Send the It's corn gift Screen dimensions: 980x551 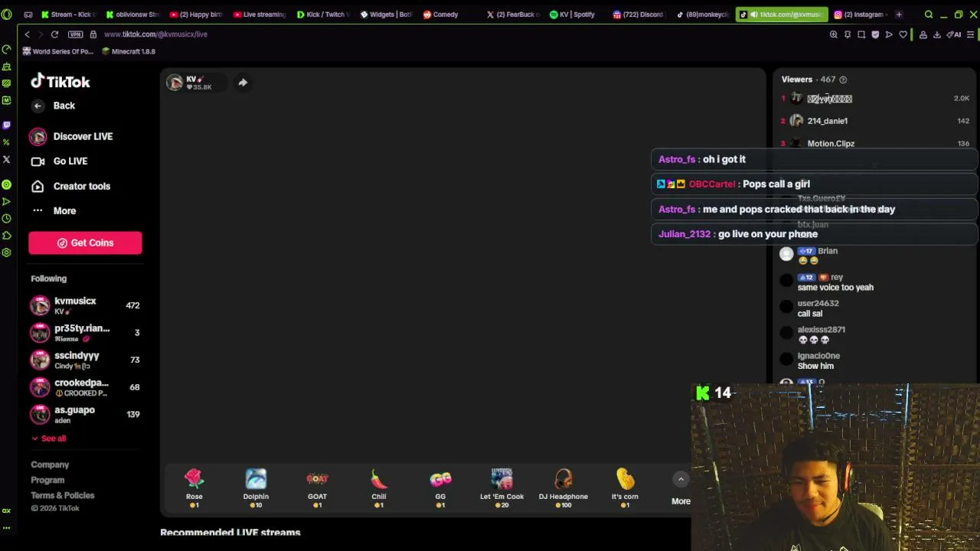click(x=625, y=488)
